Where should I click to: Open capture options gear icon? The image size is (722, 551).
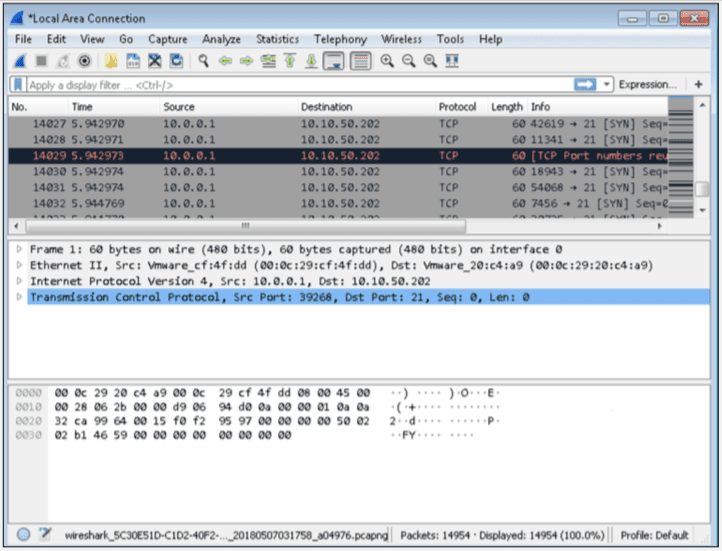85,61
